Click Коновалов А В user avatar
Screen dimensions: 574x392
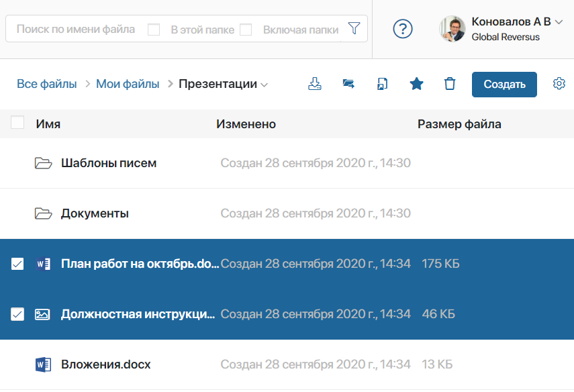[x=452, y=29]
